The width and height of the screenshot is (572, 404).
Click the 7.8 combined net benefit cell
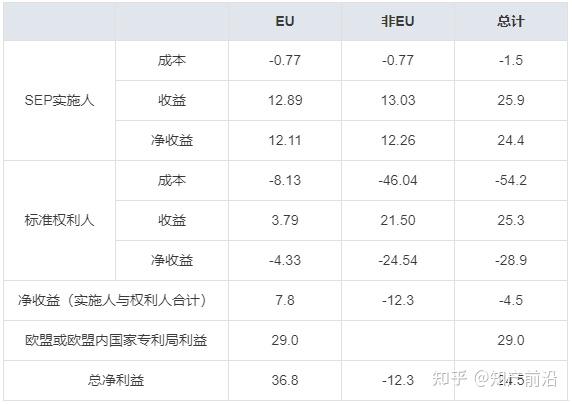click(x=285, y=300)
